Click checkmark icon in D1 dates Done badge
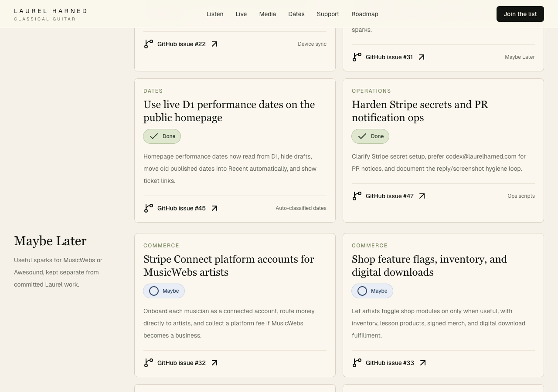The image size is (558, 392). [154, 136]
